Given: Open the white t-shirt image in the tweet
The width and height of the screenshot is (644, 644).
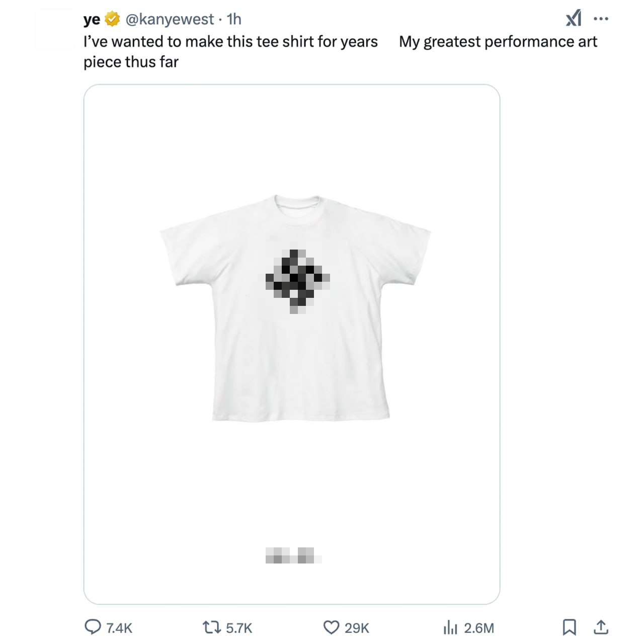Looking at the screenshot, I should (296, 307).
